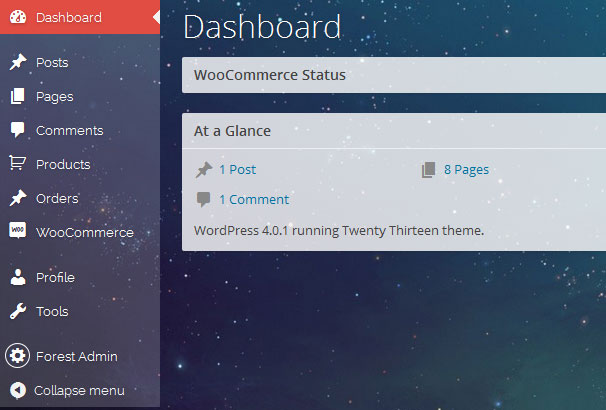Viewport: 606px width, 410px height.
Task: Click the Collapse menu arrow icon
Action: point(18,390)
